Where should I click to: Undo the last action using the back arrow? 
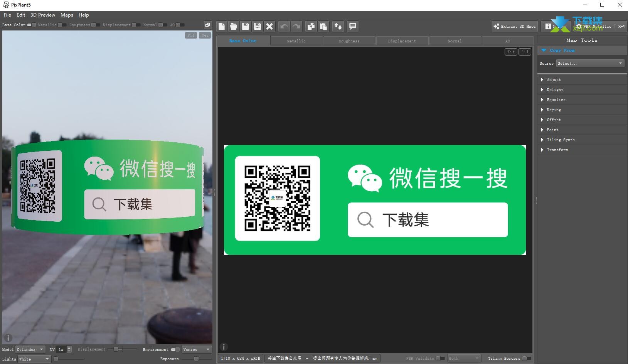pyautogui.click(x=284, y=26)
